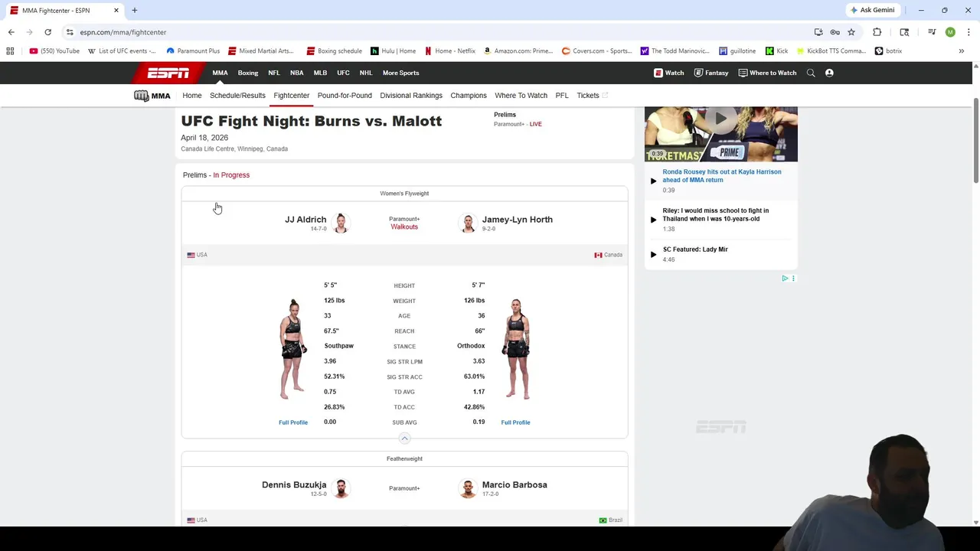
Task: Open Schedule/Results sub-nav
Action: coord(237,96)
